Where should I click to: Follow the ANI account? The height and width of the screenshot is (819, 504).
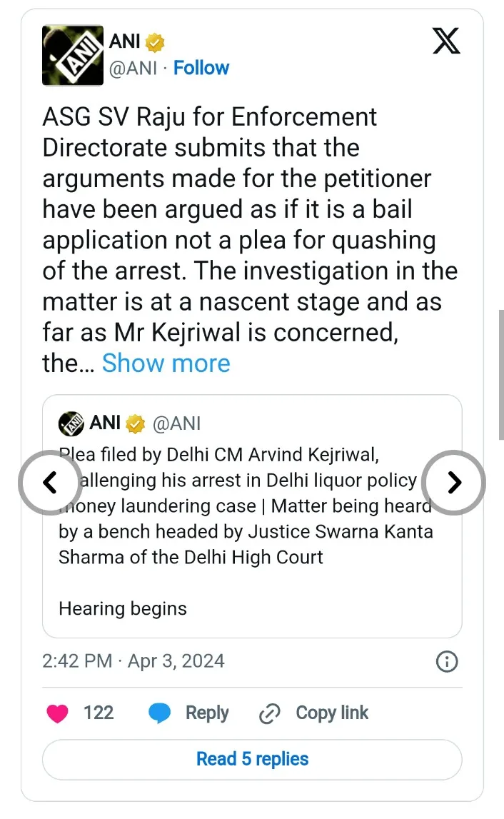(201, 69)
